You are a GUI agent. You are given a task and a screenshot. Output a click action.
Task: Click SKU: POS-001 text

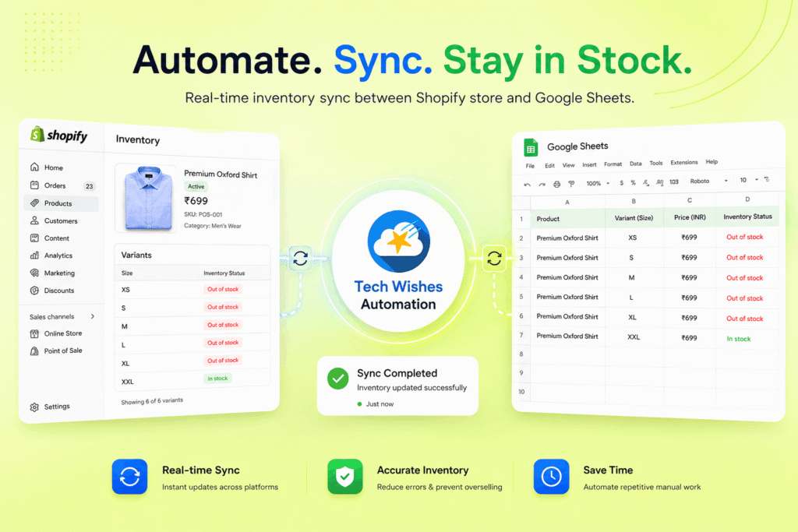[203, 215]
